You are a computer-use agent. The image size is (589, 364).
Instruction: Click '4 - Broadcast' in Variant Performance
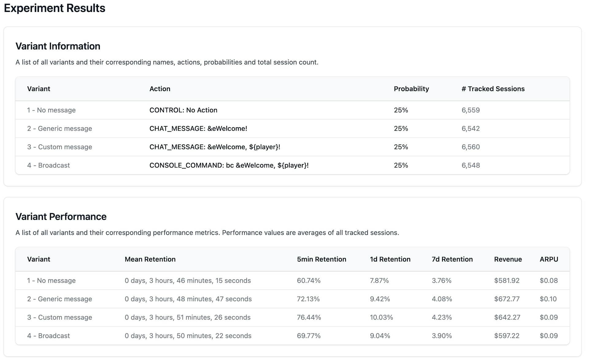click(48, 336)
